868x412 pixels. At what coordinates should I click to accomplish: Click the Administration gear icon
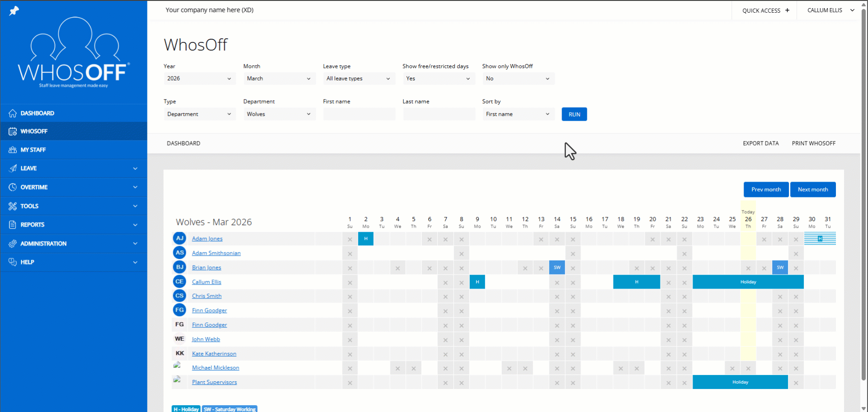(13, 243)
